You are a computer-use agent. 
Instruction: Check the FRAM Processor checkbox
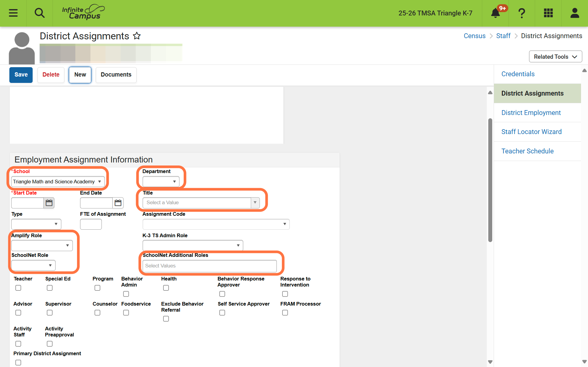click(x=285, y=313)
